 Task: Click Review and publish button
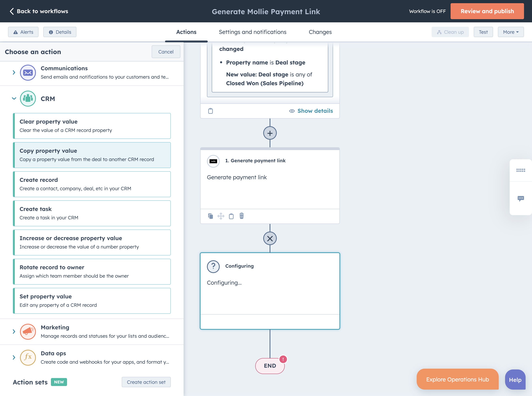click(x=487, y=11)
